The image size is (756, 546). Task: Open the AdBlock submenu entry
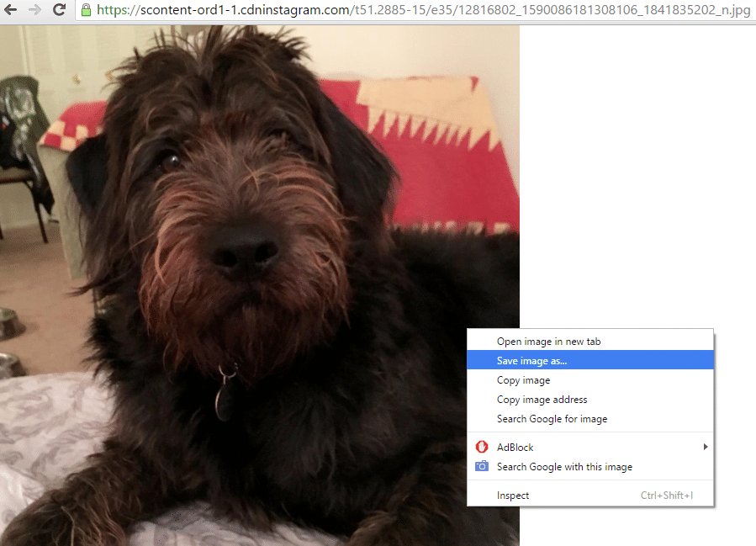pyautogui.click(x=590, y=447)
